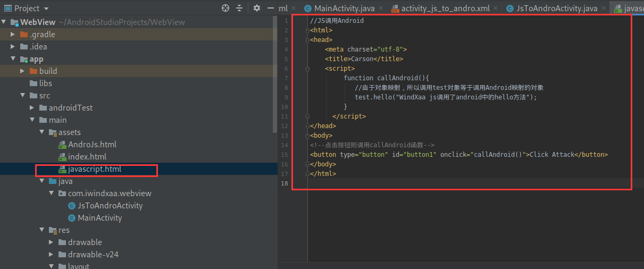Collapse the WebView root project node
Viewport: 644px width, 269px height.
pos(5,22)
